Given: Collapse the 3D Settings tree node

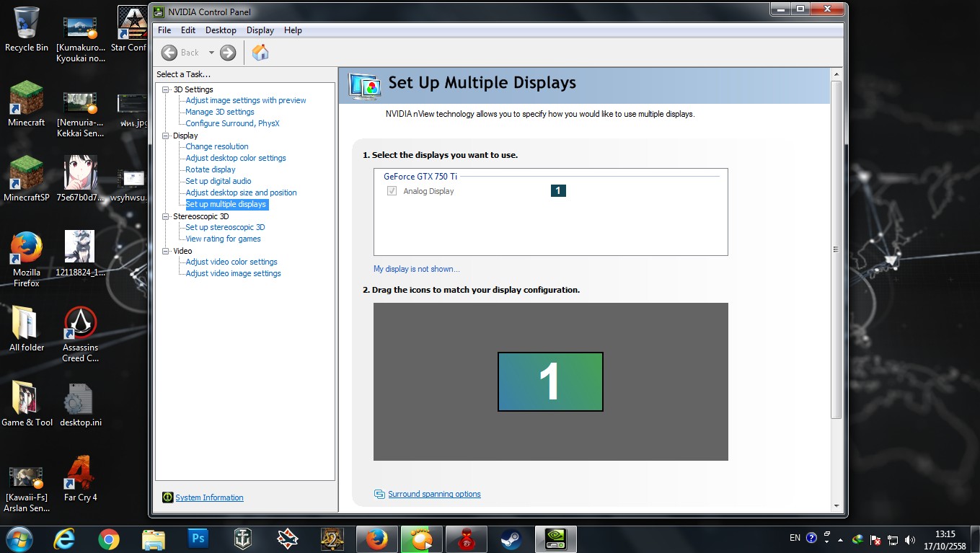Looking at the screenshot, I should pos(165,89).
